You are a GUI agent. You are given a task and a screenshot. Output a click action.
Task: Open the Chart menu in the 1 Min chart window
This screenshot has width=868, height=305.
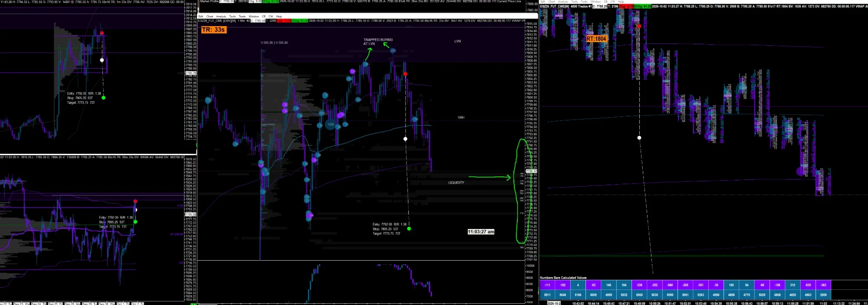[210, 16]
